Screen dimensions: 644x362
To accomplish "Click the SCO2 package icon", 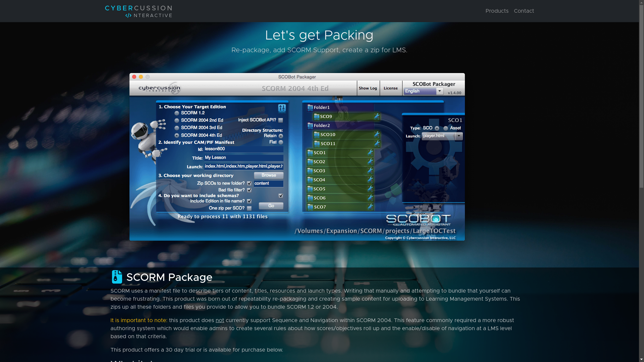I will point(310,162).
